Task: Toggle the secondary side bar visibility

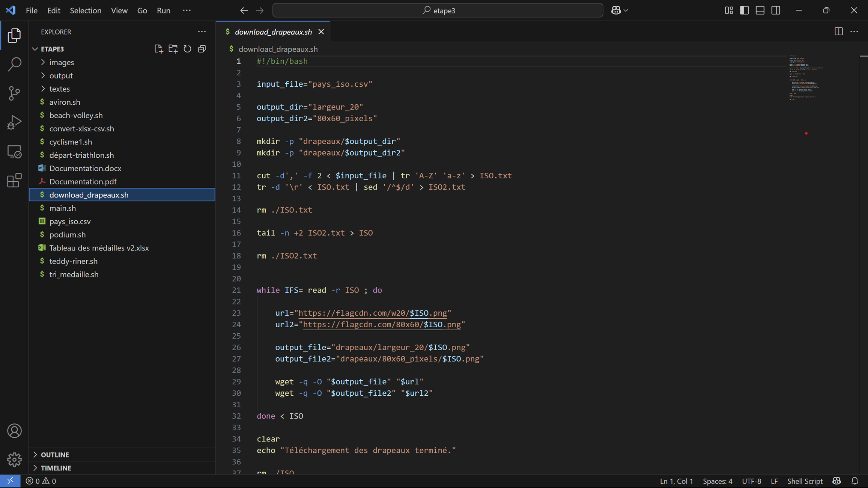Action: 776,11
